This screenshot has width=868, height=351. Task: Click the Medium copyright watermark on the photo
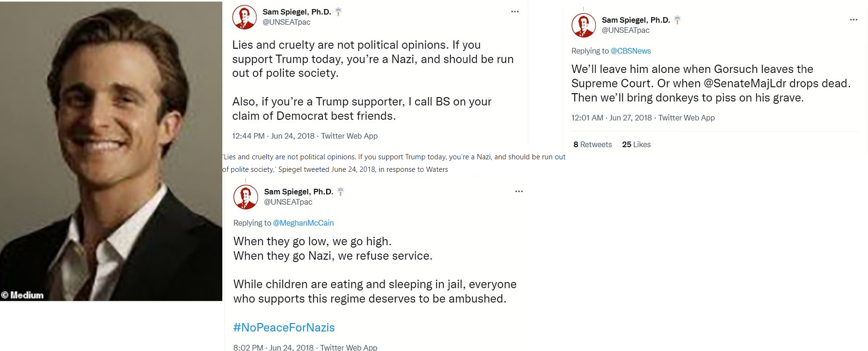point(23,295)
